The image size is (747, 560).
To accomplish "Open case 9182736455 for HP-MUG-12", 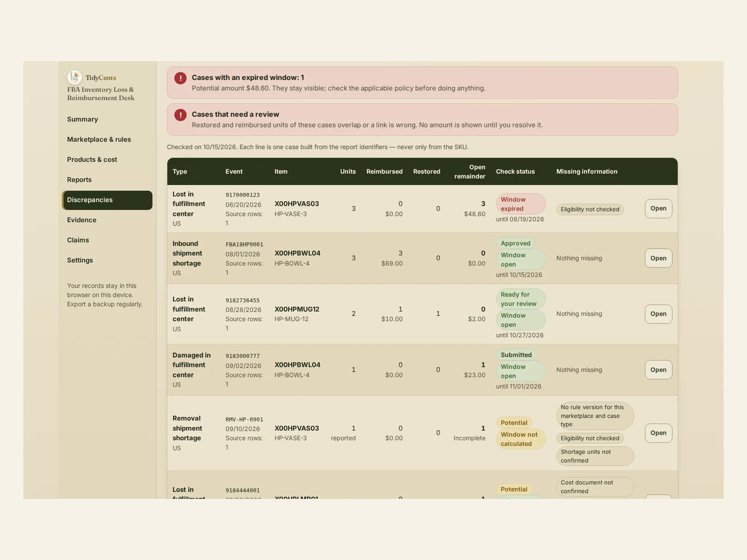I will 658,314.
